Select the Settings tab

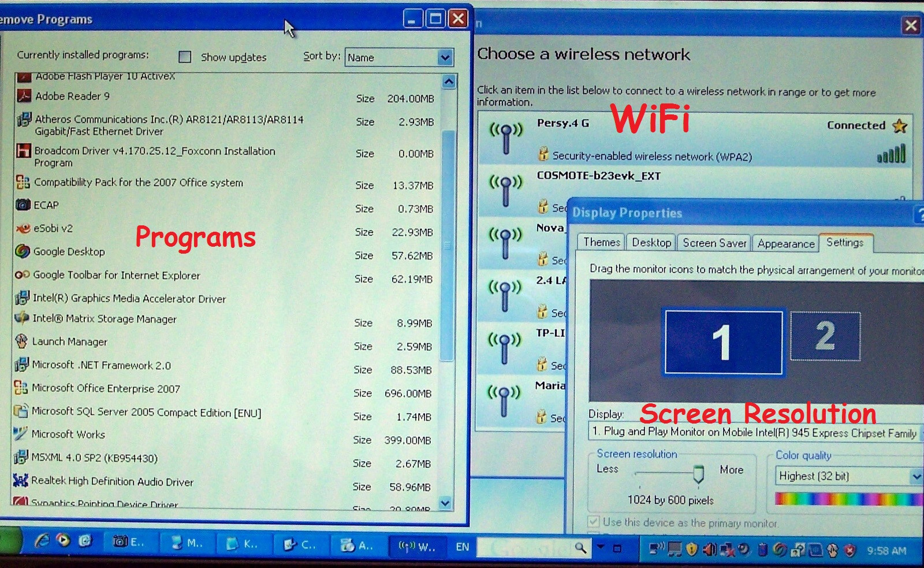pyautogui.click(x=845, y=243)
